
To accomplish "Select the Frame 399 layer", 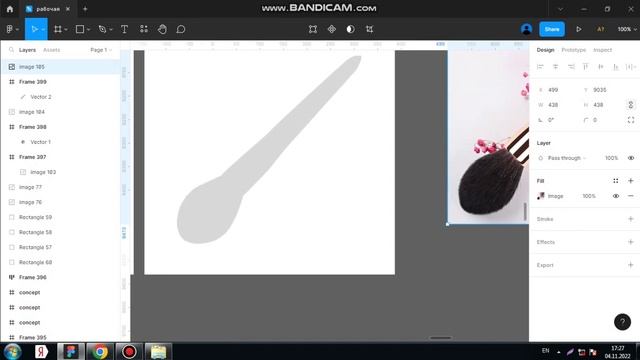I will pos(61,82).
